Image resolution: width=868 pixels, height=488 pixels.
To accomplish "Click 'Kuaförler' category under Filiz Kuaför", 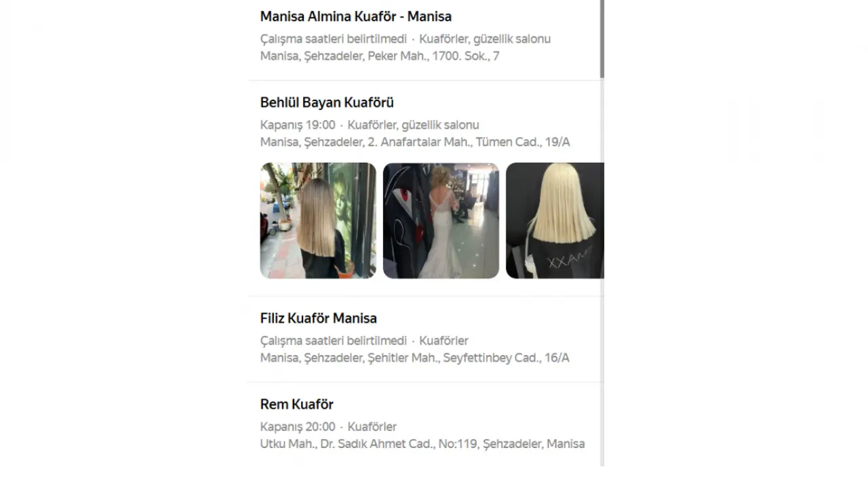I will tap(443, 340).
